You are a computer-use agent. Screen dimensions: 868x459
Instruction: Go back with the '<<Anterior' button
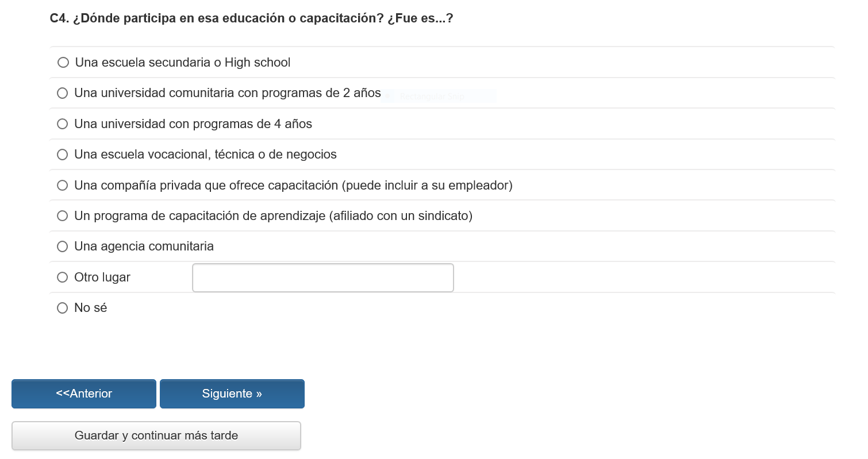(84, 394)
